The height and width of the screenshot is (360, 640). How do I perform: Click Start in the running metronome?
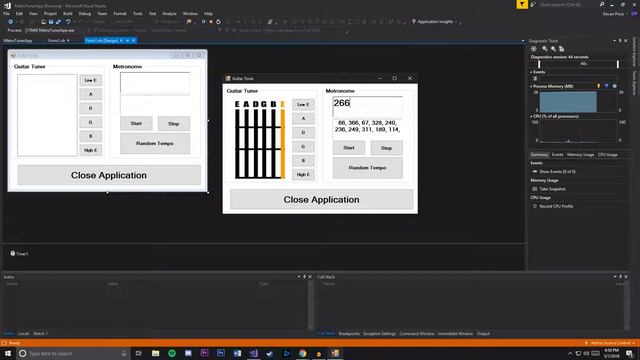pyautogui.click(x=349, y=148)
